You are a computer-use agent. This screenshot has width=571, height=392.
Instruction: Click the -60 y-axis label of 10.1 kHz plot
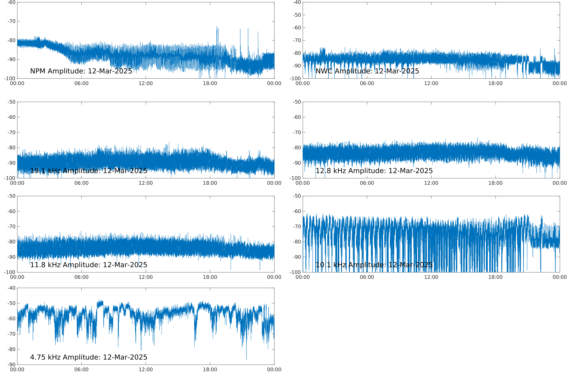click(x=297, y=211)
